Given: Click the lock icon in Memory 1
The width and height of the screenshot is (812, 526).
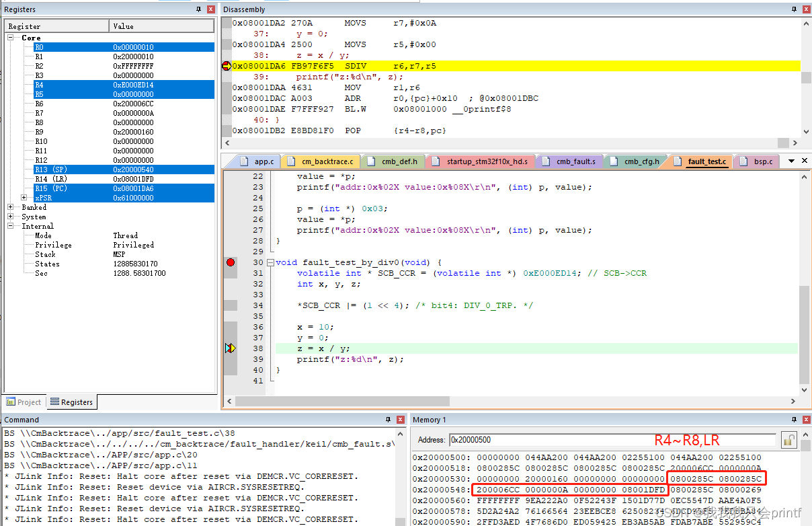Looking at the screenshot, I should 788,440.
